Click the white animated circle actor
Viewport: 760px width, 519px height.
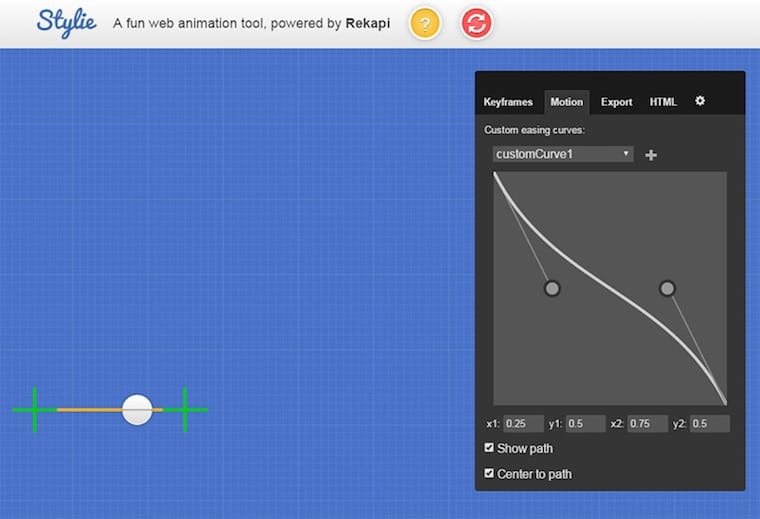[137, 409]
